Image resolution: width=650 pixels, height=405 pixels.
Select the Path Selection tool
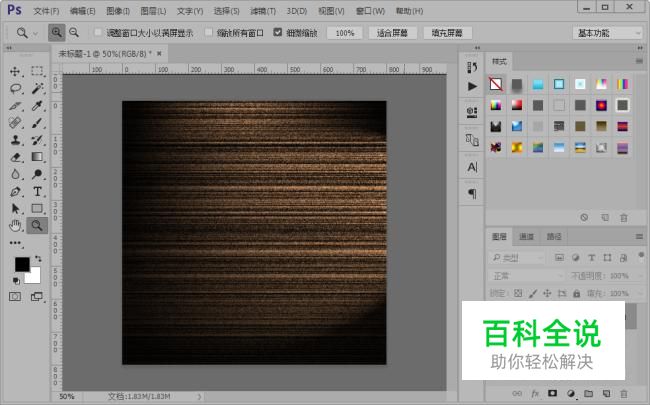pos(15,209)
